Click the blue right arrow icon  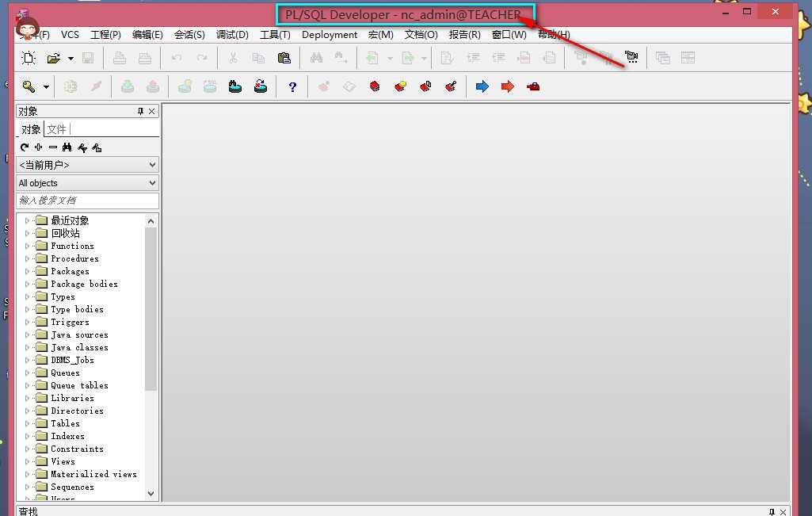[x=482, y=86]
